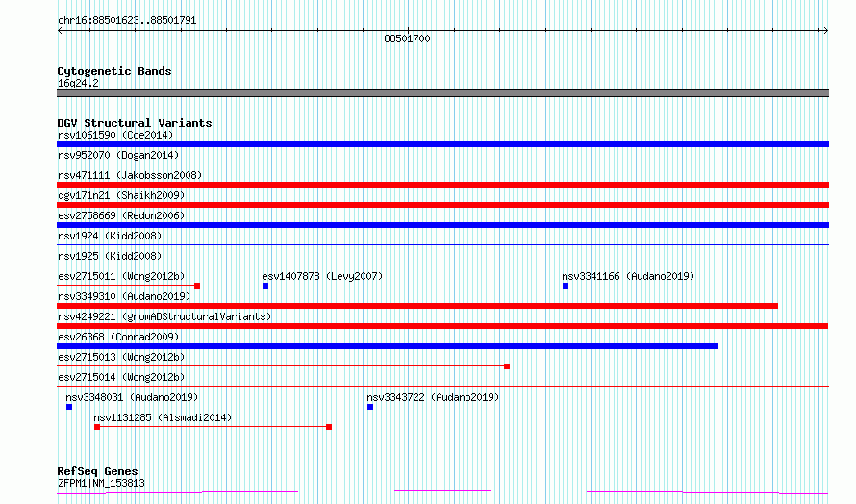856x504 pixels.
Task: Click the magenta ZFPM1 gene track line
Action: tap(442, 492)
